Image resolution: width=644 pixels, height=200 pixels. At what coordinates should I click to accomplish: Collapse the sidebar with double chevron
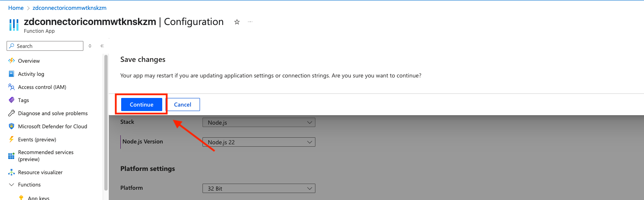pos(102,46)
